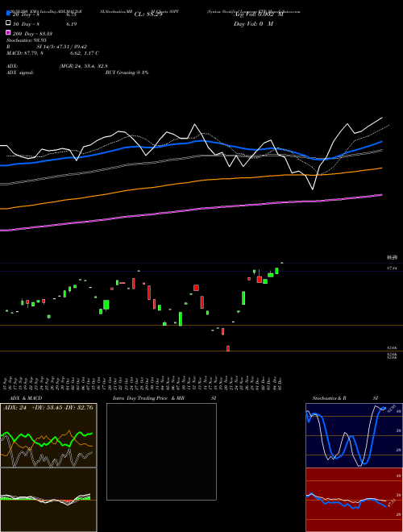Click the orange moving average line
The height and width of the screenshot is (532, 403).
[x=190, y=182]
